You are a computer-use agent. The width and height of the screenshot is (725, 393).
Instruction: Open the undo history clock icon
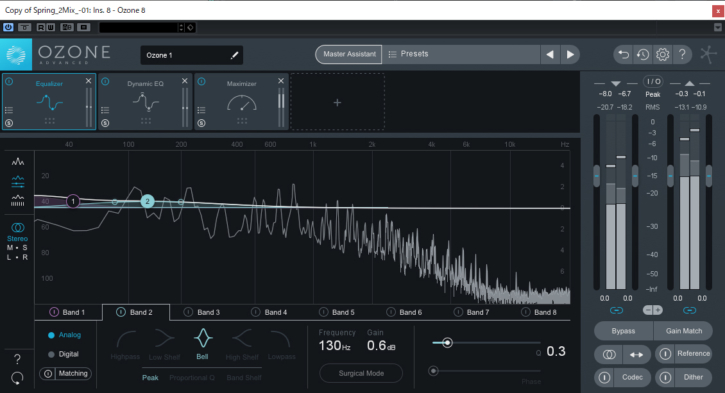click(643, 55)
